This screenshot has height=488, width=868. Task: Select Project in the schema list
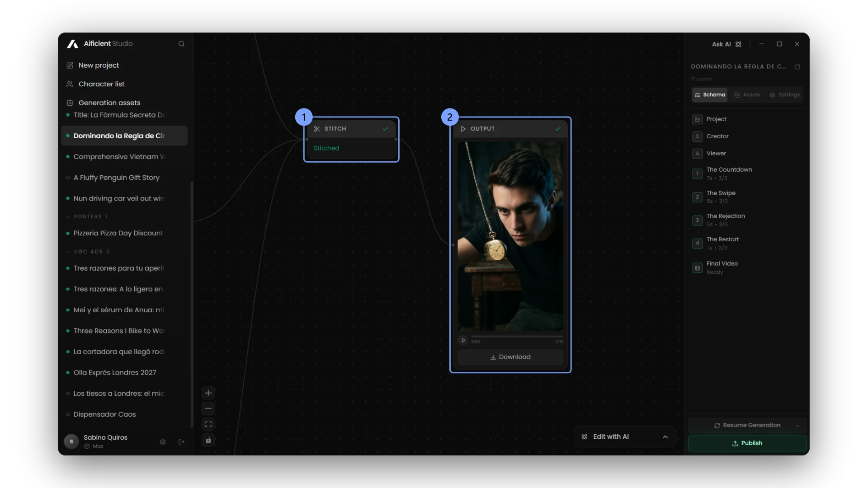point(747,119)
